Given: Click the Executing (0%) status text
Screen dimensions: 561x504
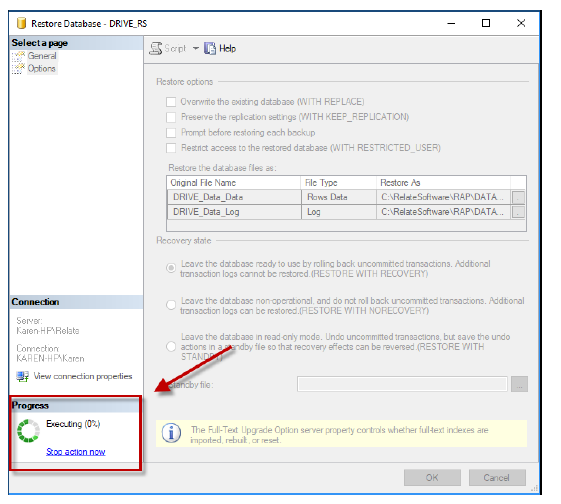Looking at the screenshot, I should pos(73,424).
